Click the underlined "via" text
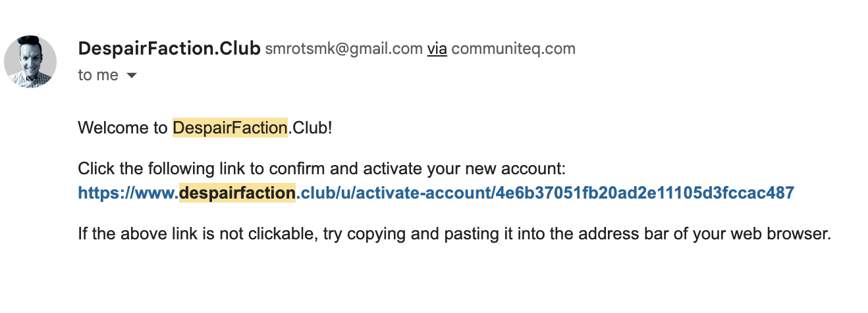The image size is (868, 313). pos(437,49)
